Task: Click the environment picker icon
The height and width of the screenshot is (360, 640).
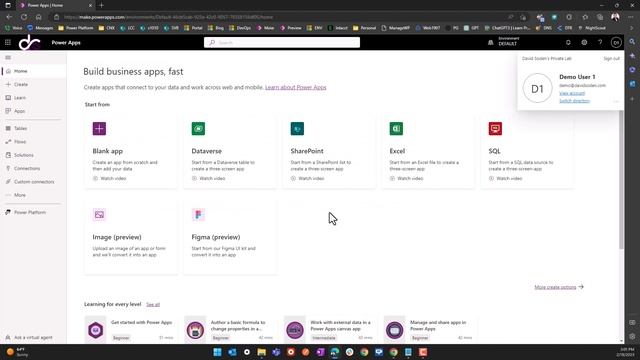Action: pos(491,42)
